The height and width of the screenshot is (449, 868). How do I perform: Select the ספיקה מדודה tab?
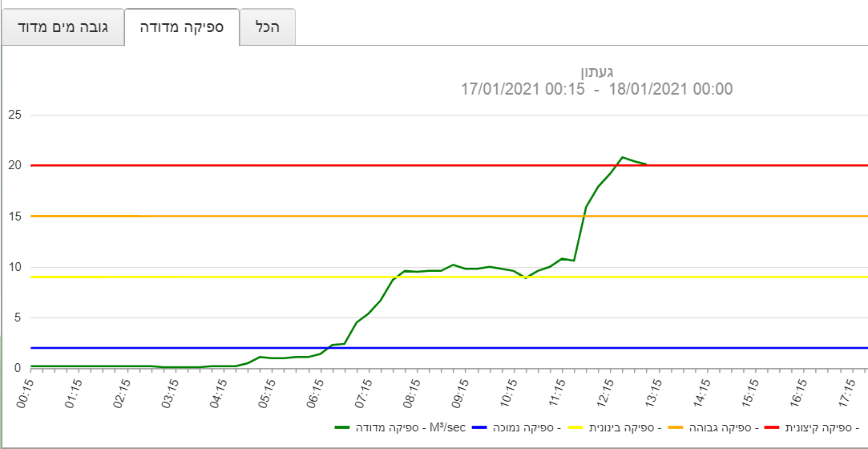[181, 27]
